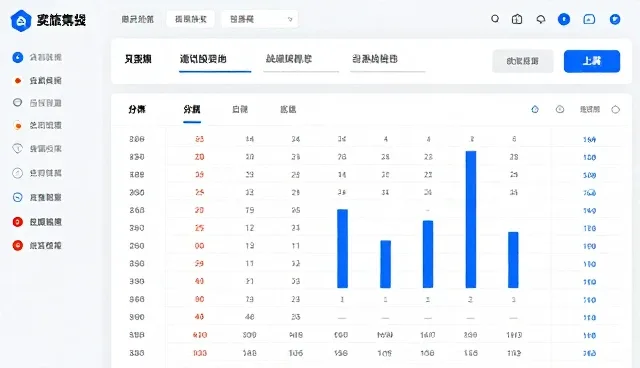This screenshot has height=368, width=640.
Task: Click the blue primary button at upper right
Action: pyautogui.click(x=592, y=61)
